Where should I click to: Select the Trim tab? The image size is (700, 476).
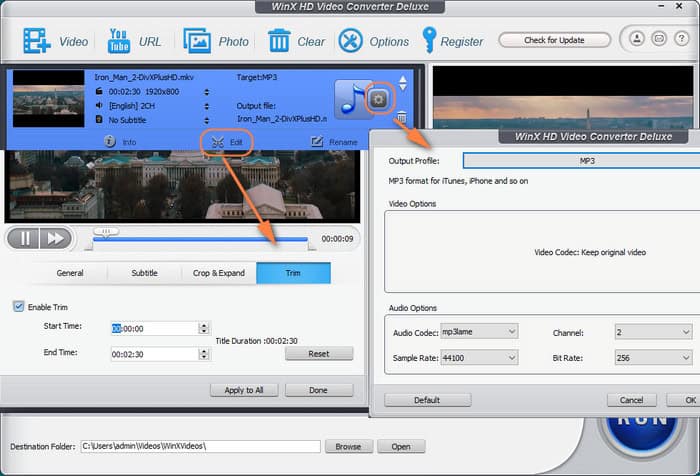(293, 273)
